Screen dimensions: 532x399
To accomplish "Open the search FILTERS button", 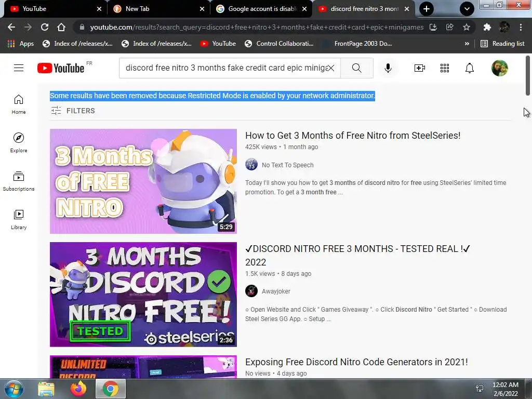I will 73,111.
